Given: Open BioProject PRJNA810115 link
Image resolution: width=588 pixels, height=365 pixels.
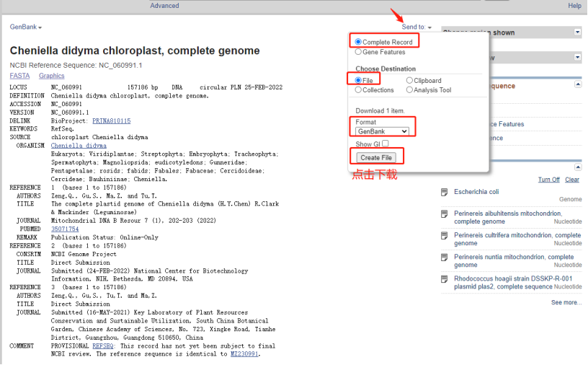Looking at the screenshot, I should (112, 121).
